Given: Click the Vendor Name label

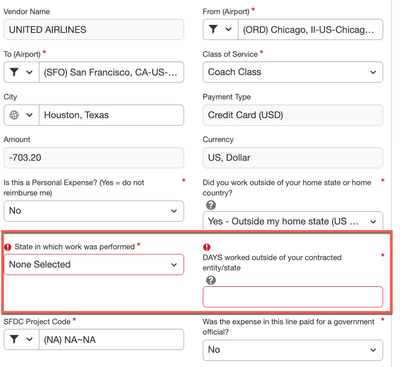Looking at the screenshot, I should click(x=27, y=11).
